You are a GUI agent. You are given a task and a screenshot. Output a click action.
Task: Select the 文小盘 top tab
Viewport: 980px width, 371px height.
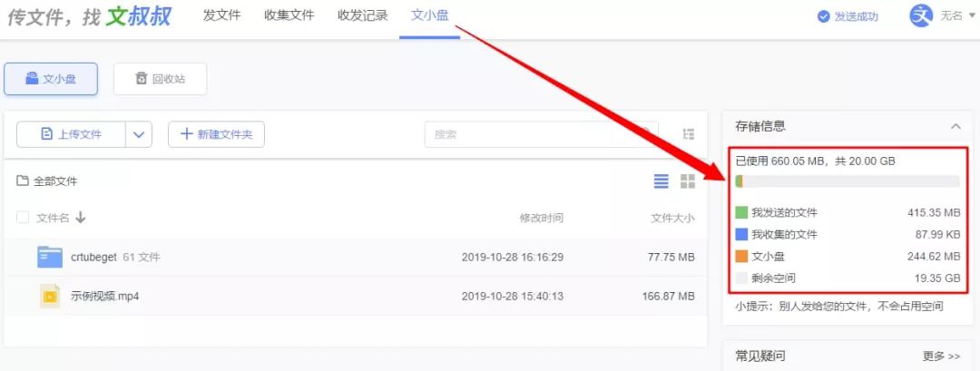tap(429, 15)
